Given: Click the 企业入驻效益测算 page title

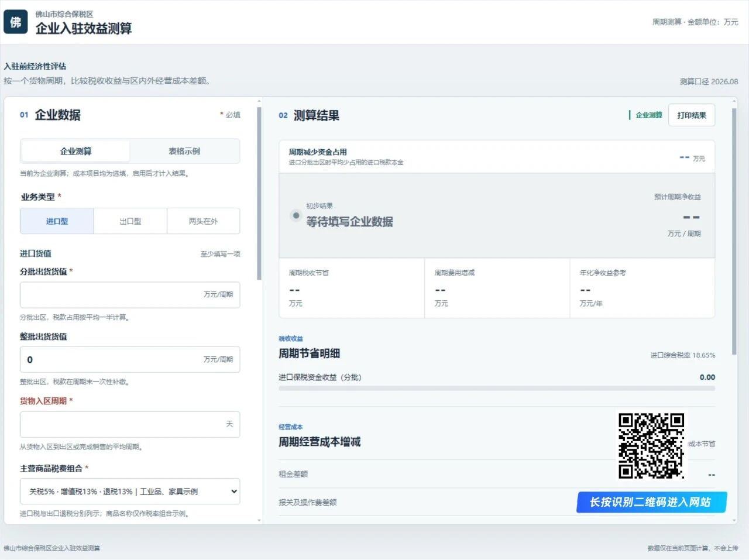Looking at the screenshot, I should (x=84, y=28).
